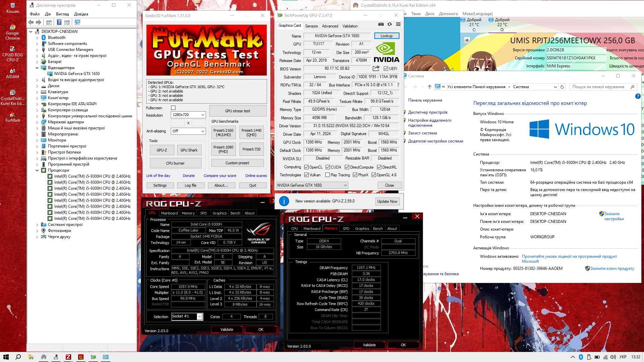
Task: Collapse the Процесори node in Device Manager
Action: pos(37,170)
